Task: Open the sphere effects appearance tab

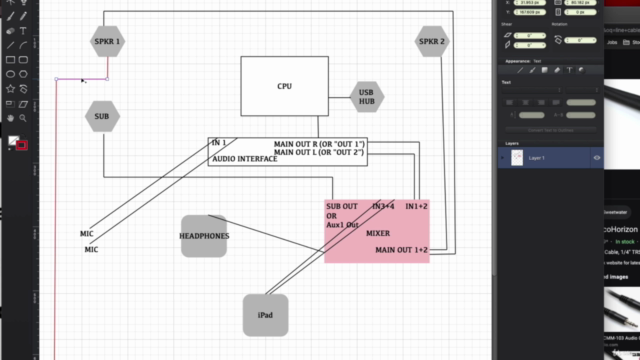Action: pyautogui.click(x=581, y=70)
